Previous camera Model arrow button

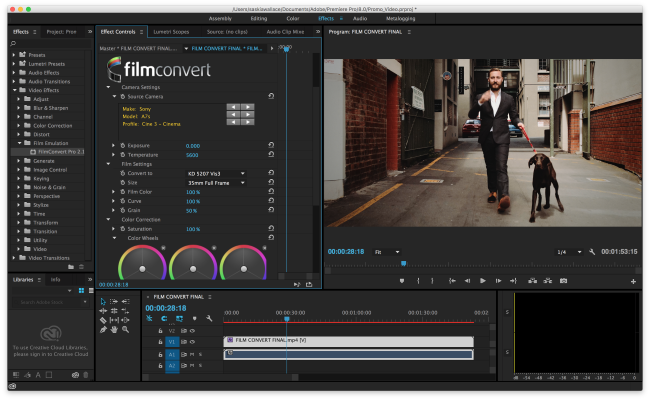coord(233,114)
